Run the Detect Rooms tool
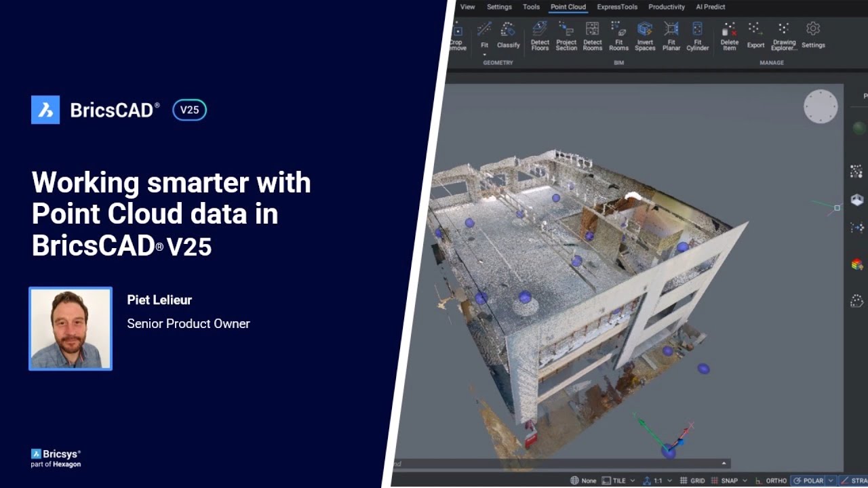 [593, 36]
